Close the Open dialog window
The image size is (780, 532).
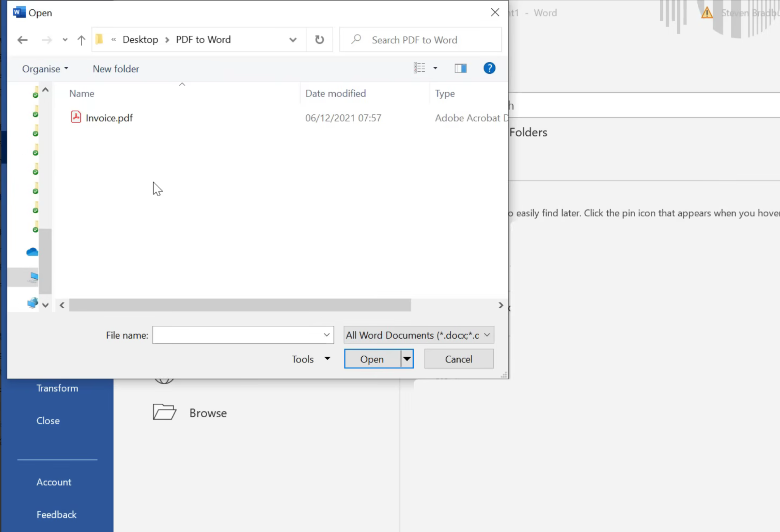[495, 12]
